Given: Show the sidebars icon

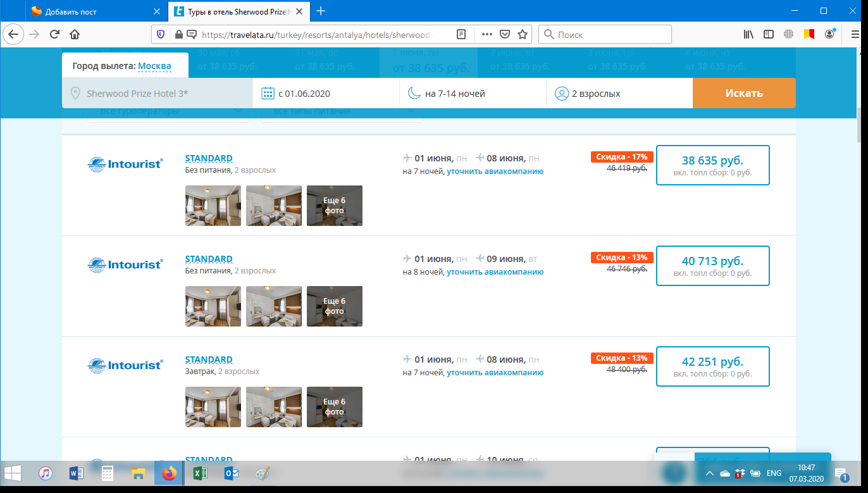Looking at the screenshot, I should tap(769, 34).
